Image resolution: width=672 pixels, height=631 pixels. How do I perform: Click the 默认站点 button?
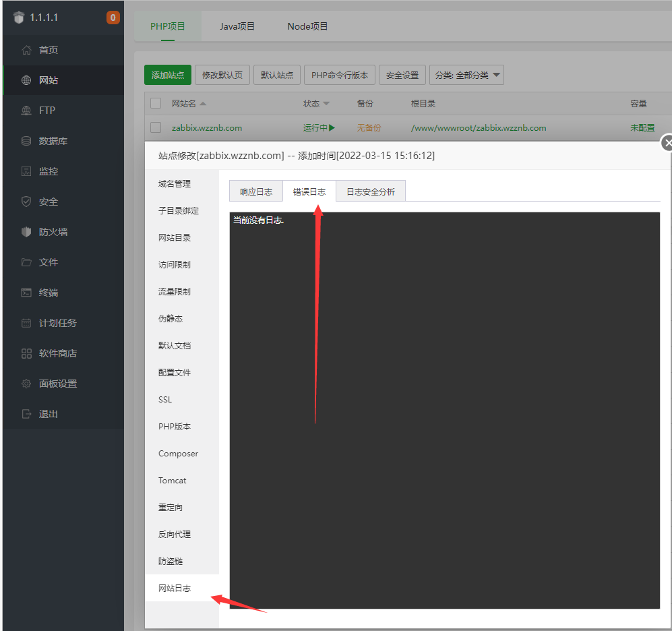pyautogui.click(x=277, y=75)
